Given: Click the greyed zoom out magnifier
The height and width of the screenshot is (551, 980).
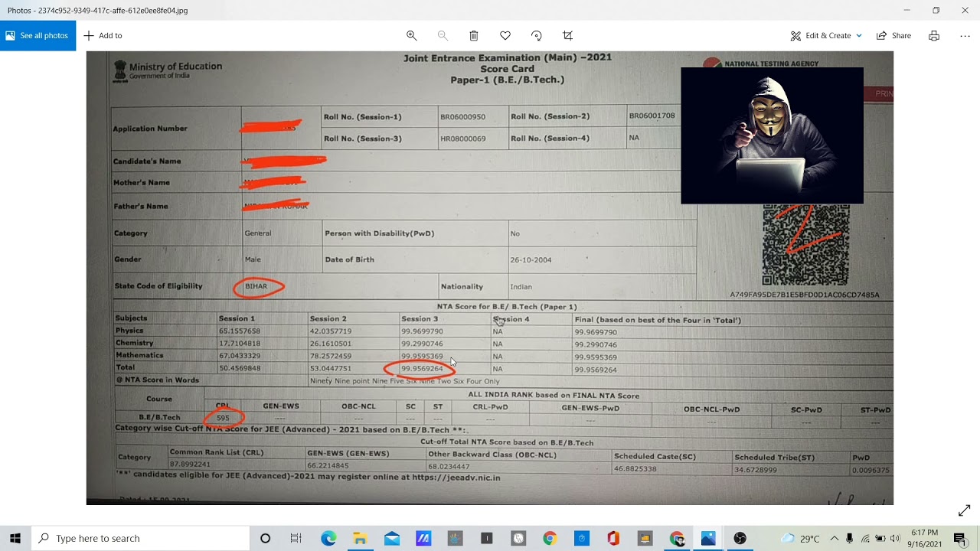Looking at the screenshot, I should (443, 35).
